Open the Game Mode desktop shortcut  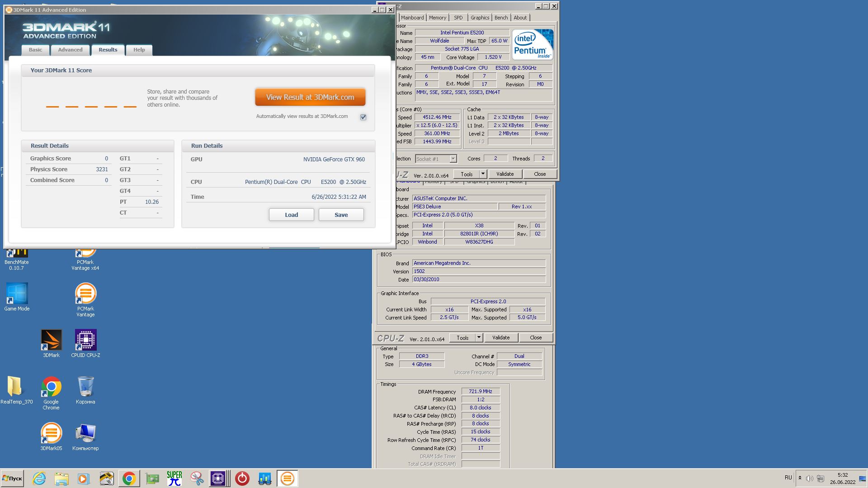17,297
